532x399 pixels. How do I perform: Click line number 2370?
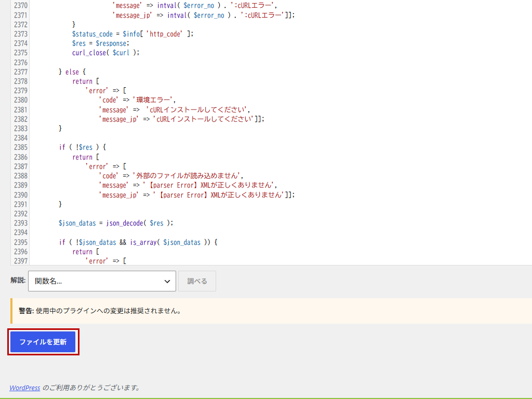21,5
